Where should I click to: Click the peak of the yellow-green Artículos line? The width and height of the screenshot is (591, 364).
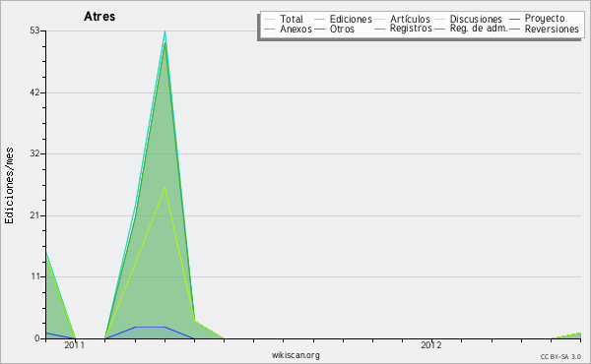pos(164,187)
